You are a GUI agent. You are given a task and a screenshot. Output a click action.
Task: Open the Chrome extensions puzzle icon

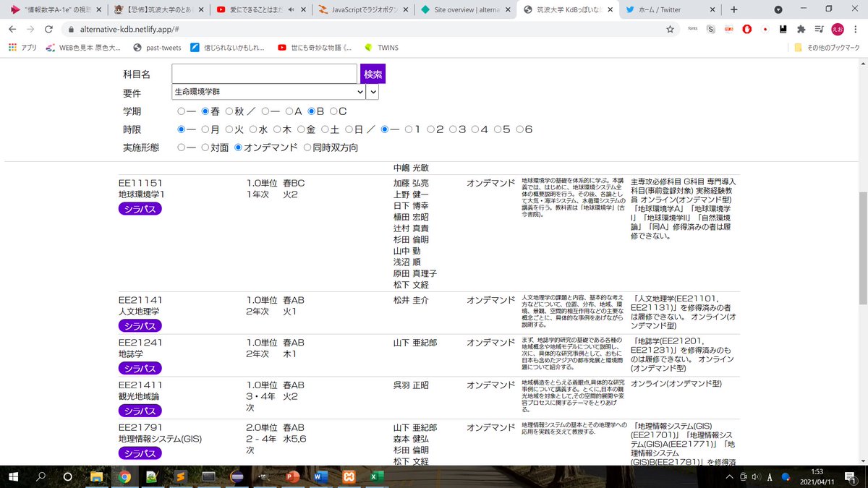click(x=801, y=29)
